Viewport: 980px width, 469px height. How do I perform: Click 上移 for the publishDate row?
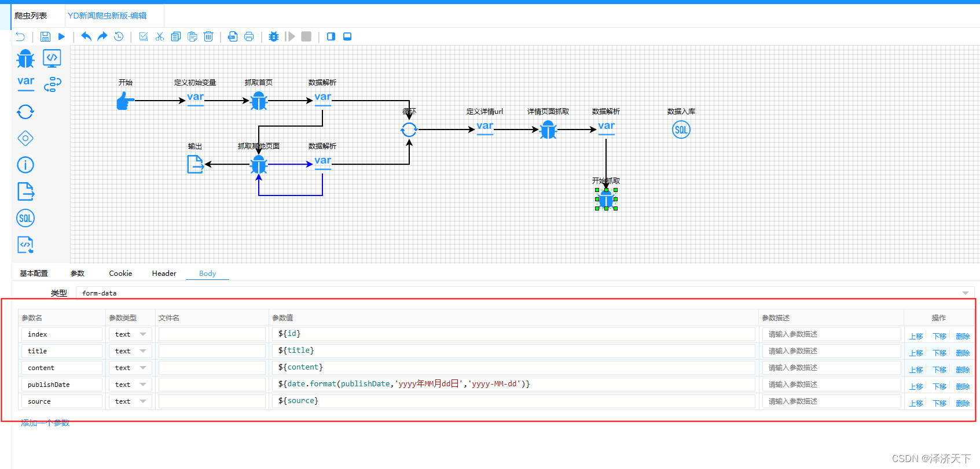point(916,387)
